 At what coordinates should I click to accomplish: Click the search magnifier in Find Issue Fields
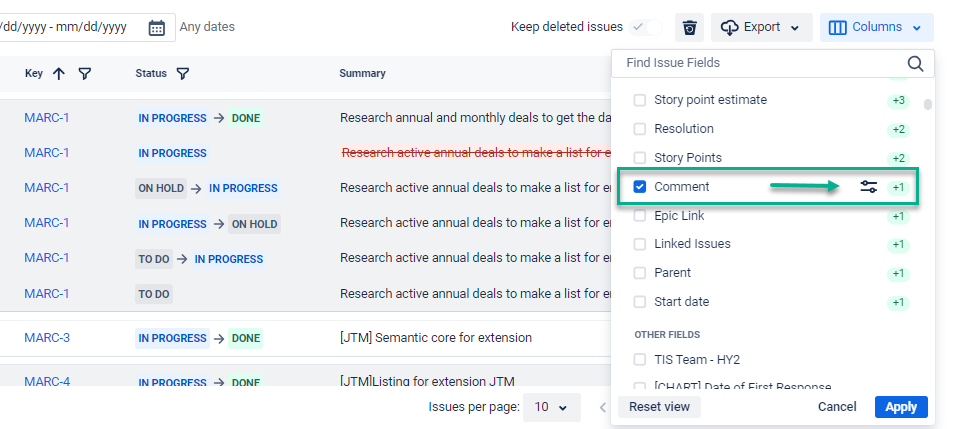coord(915,63)
